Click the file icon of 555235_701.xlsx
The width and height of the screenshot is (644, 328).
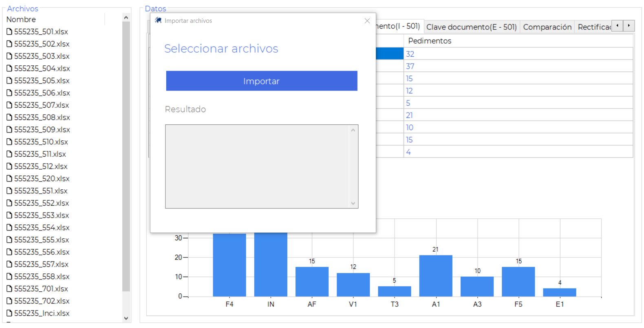(9, 289)
